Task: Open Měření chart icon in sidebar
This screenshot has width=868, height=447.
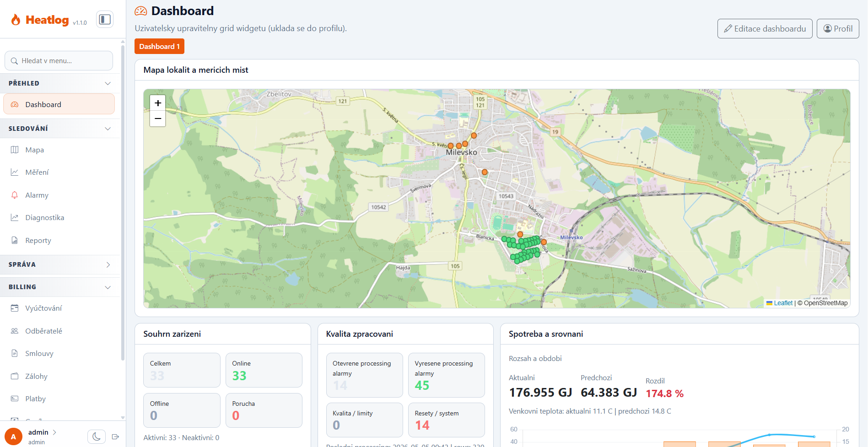Action: (15, 172)
